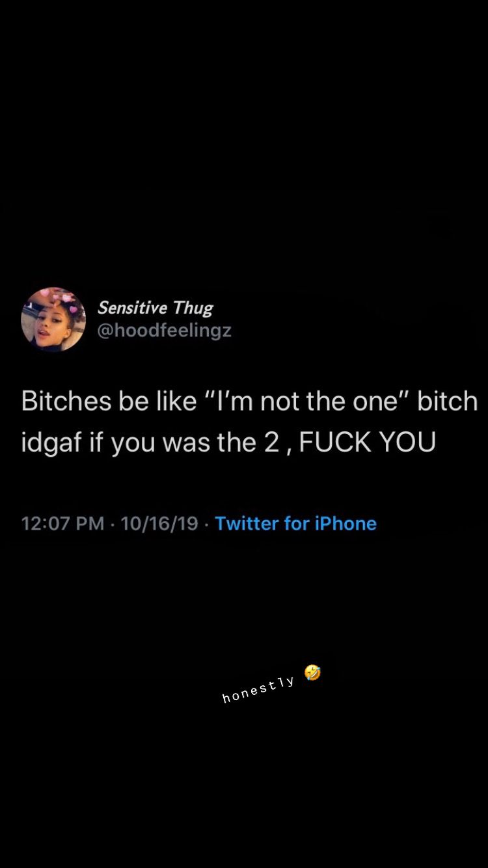Click the number 2 in the tweet
This screenshot has height=868, width=488.
pos(271,443)
